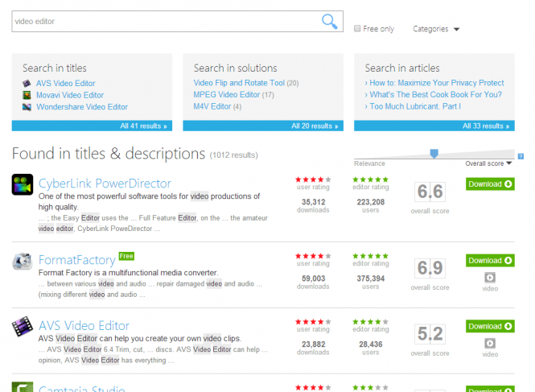Click the 5.2 overall score box
Screen dimensions: 535x392
click(430, 333)
